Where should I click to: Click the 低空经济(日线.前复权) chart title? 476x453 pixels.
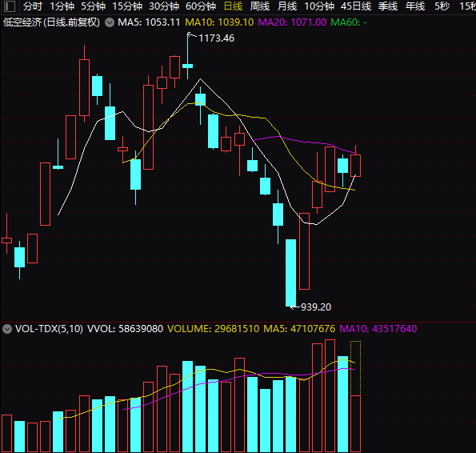click(x=51, y=22)
